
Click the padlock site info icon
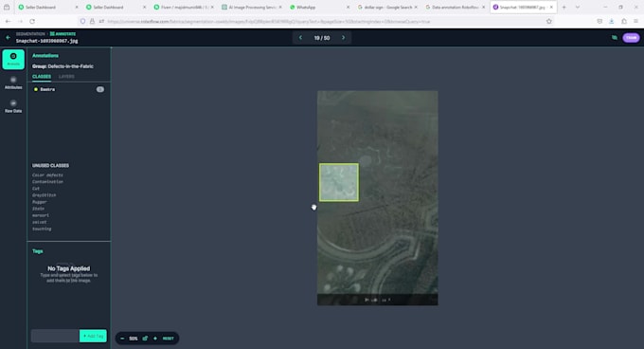92,22
